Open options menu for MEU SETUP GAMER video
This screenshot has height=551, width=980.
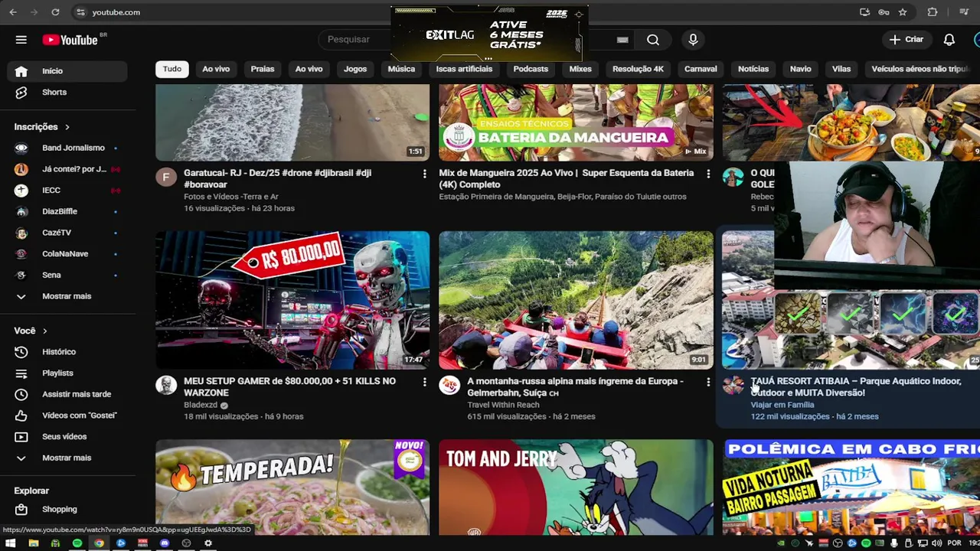424,381
